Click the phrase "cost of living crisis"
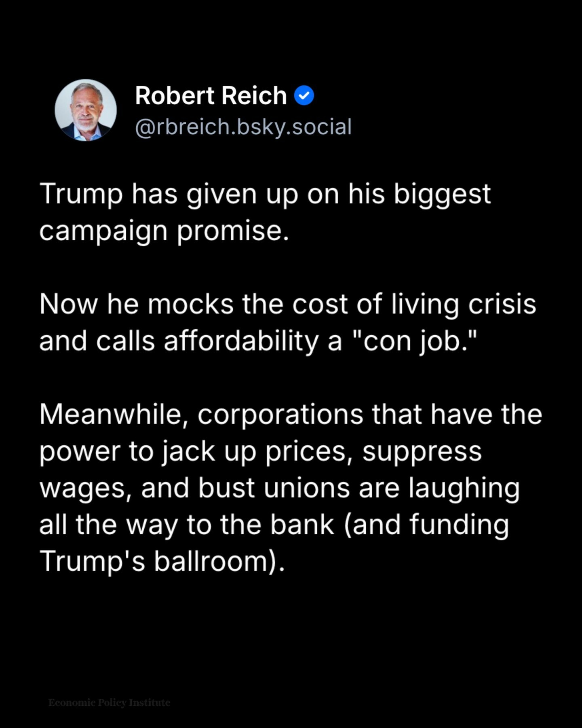 pos(414,304)
